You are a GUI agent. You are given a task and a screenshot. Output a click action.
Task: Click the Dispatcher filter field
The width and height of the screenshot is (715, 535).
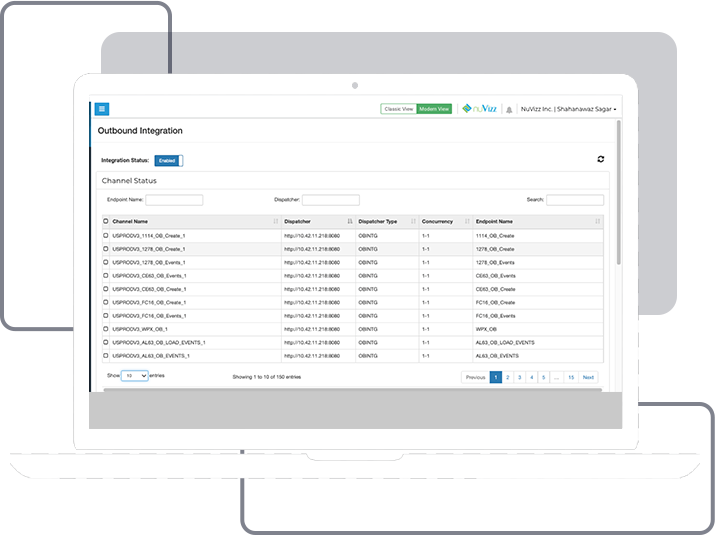(331, 200)
